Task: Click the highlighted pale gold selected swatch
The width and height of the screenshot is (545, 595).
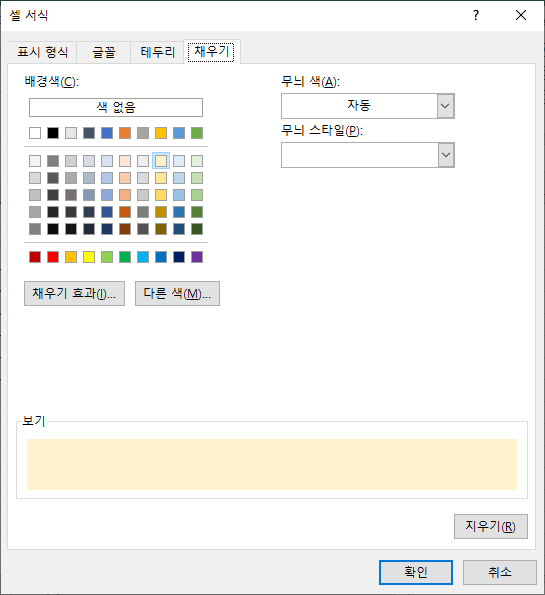Action: [161, 161]
